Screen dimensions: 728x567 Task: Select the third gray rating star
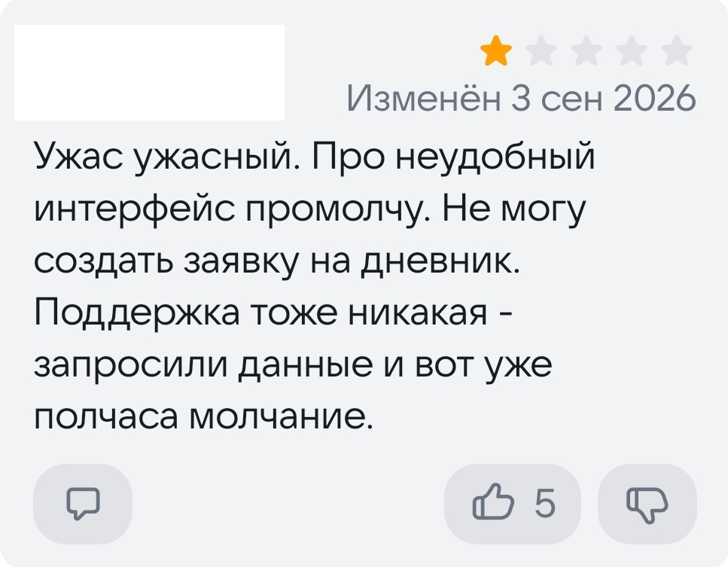coord(586,51)
